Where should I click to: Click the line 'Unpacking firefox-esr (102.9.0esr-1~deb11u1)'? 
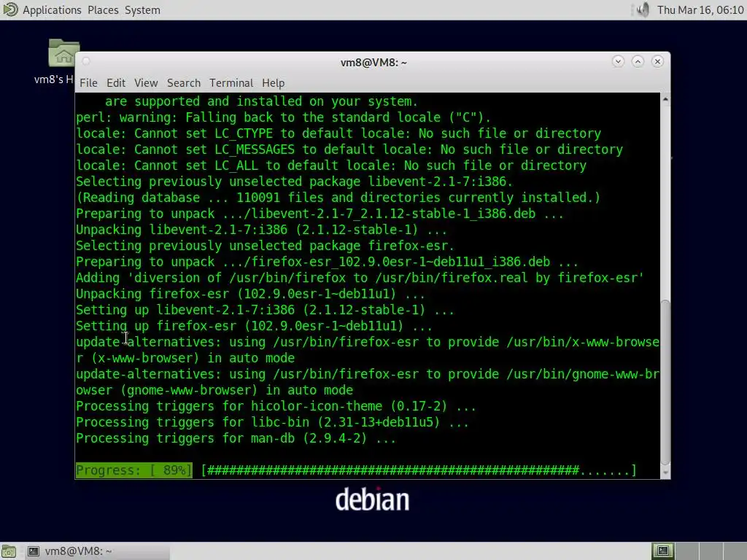click(x=251, y=294)
